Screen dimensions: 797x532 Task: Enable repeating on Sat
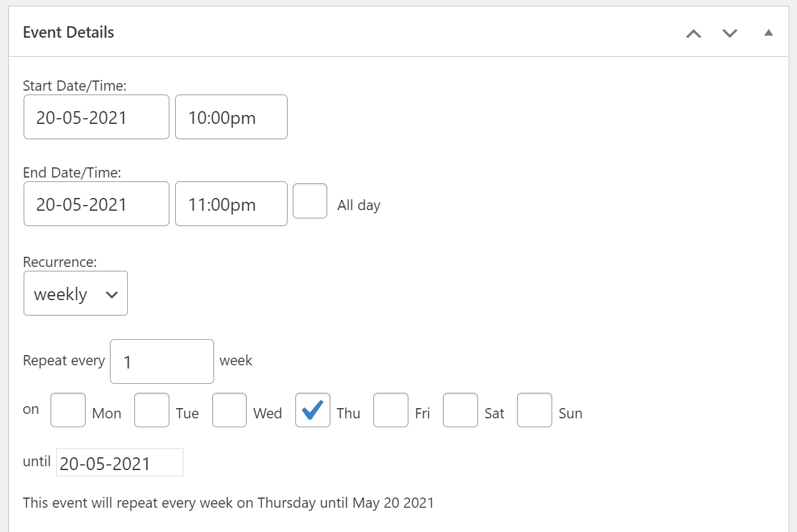tap(460, 409)
